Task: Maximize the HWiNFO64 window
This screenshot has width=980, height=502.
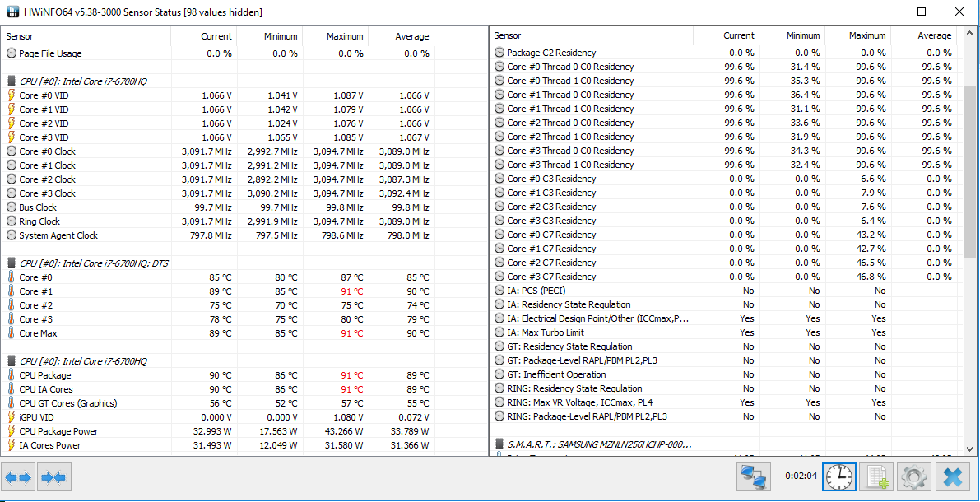Action: 922,12
